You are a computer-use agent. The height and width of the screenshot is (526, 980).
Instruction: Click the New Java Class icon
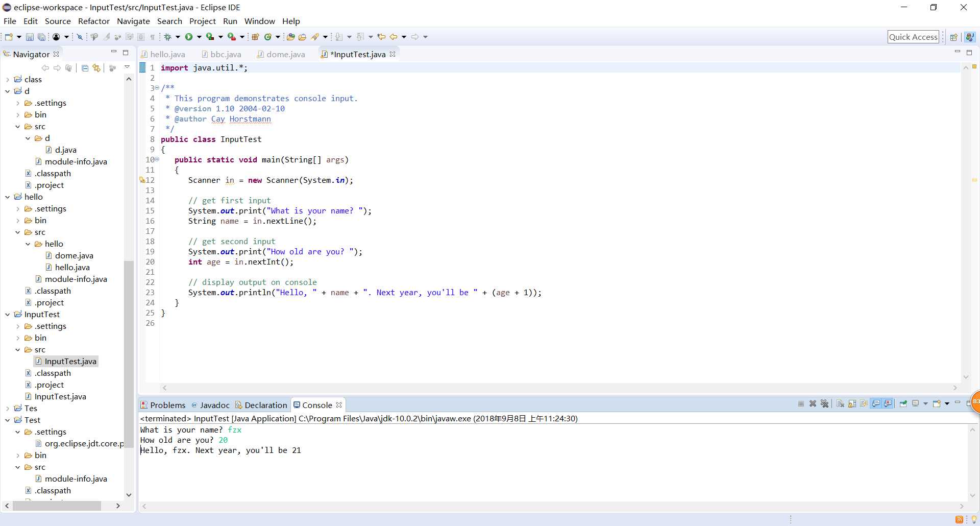pos(267,37)
